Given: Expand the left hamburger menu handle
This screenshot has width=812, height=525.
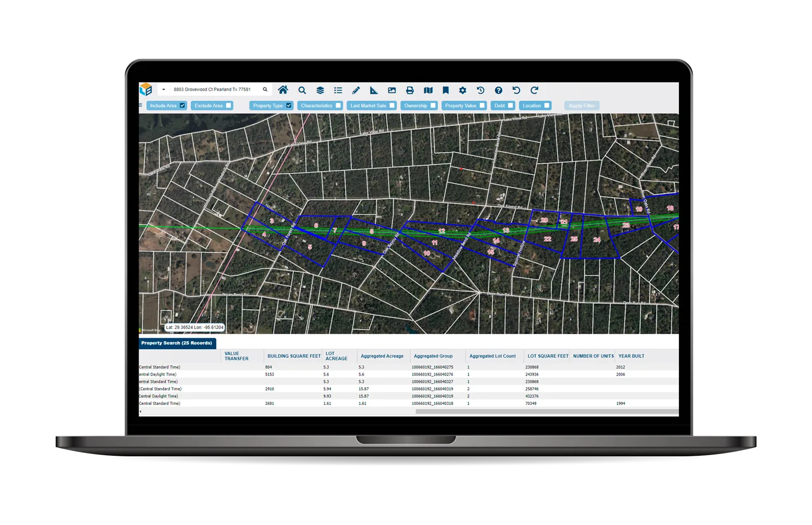Looking at the screenshot, I should click(141, 106).
